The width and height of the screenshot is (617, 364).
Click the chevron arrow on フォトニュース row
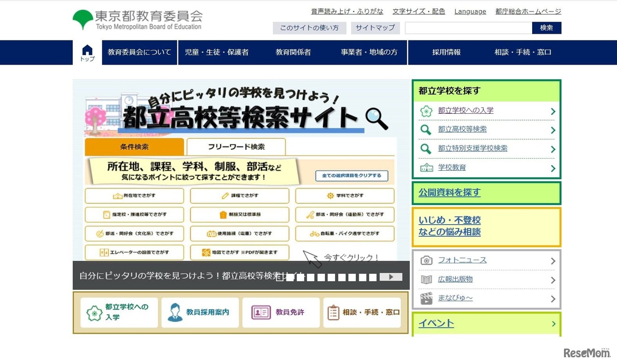tap(553, 261)
